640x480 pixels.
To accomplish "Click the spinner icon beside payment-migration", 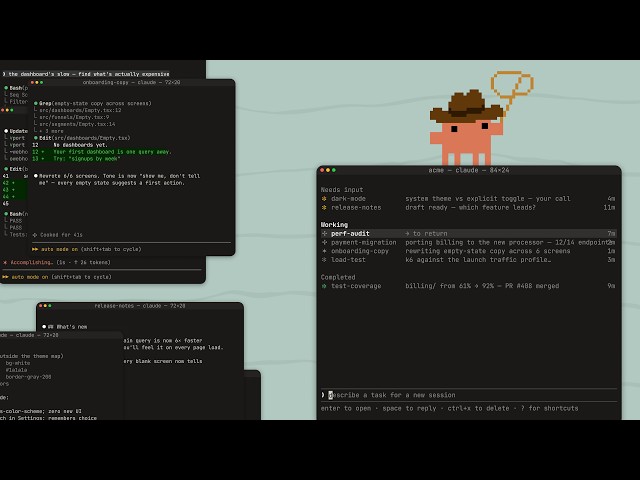I will pyautogui.click(x=324, y=242).
